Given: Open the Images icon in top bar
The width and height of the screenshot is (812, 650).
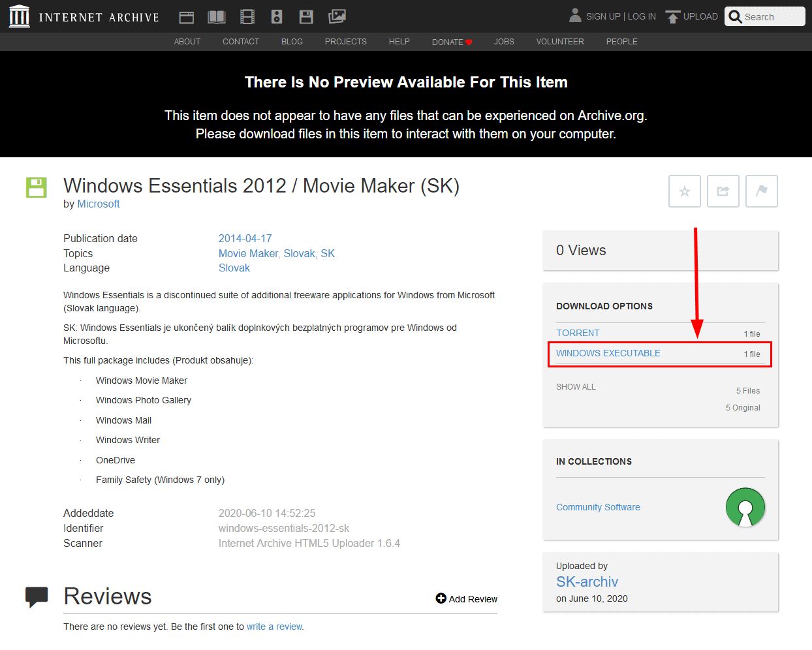Looking at the screenshot, I should pos(337,16).
